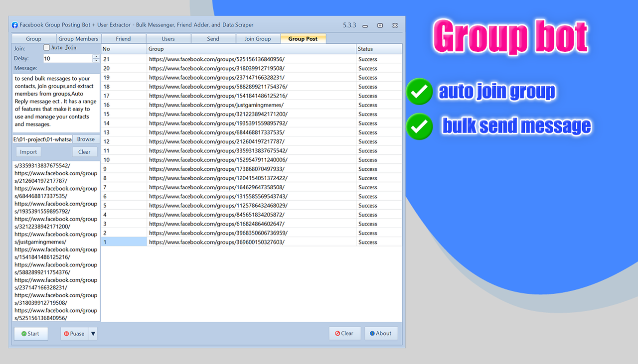Select row with groups/1125786432468029/
This screenshot has height=364, width=638.
point(252,205)
